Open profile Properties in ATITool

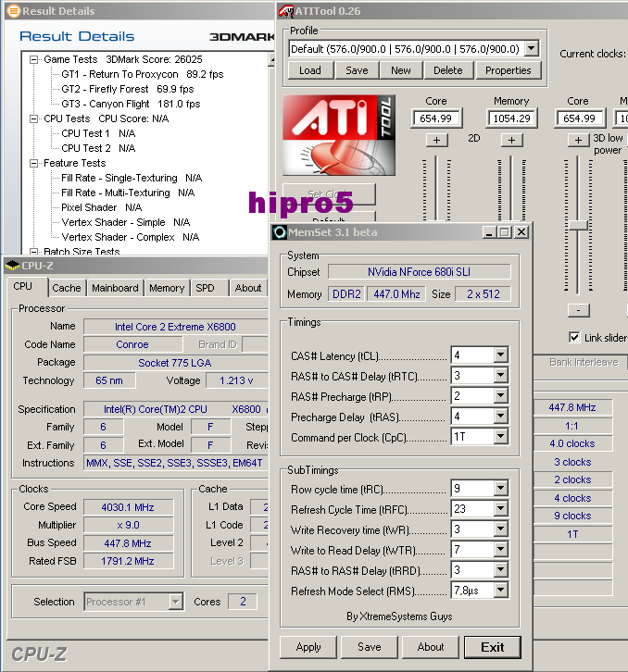click(x=509, y=70)
